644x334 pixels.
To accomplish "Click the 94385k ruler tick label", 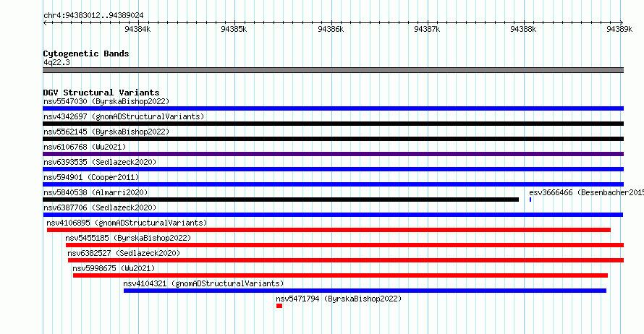I will pyautogui.click(x=234, y=29).
